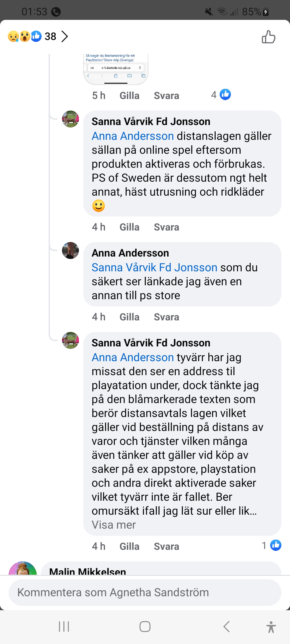Open Anna Andersson's profile picture
Image resolution: width=290 pixels, height=644 pixels.
point(70,250)
